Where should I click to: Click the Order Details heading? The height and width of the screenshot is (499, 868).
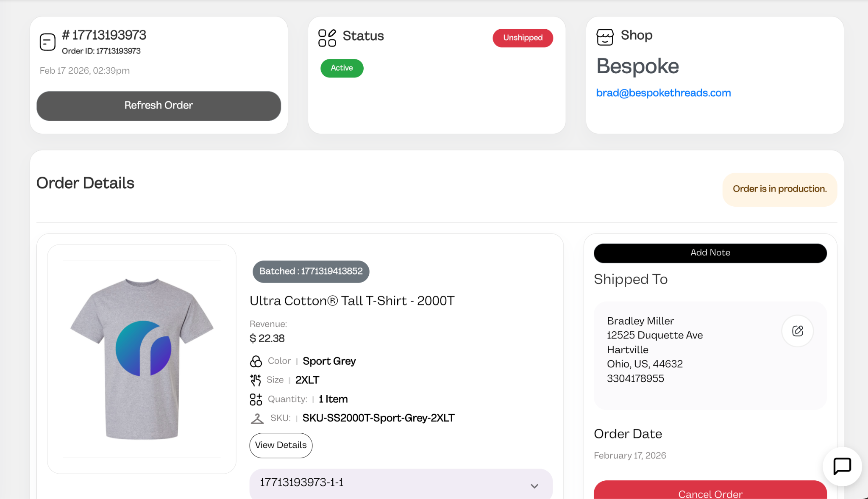tap(85, 183)
